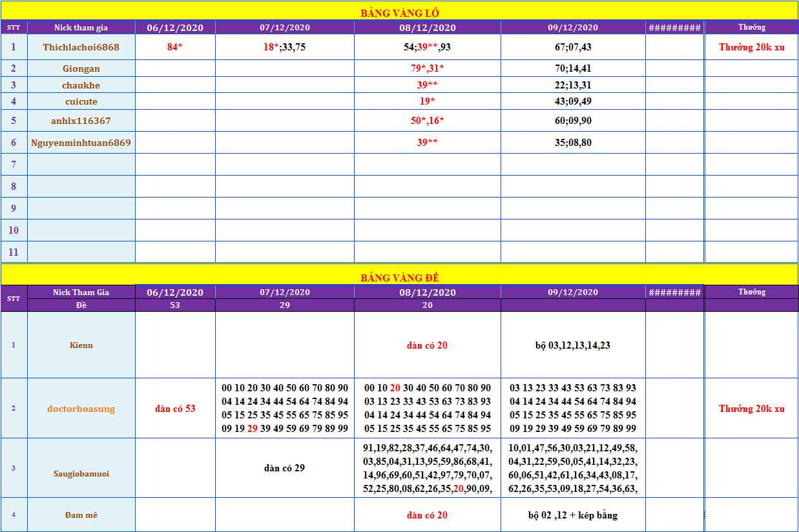Screen dimensions: 799x532
Task: Select row number 7 in the Lô table
Action: (14, 165)
